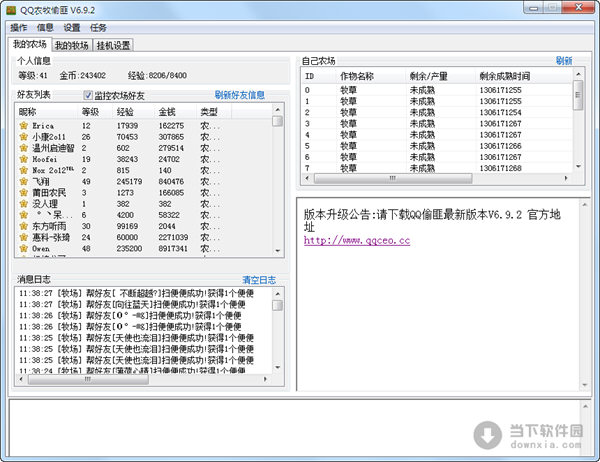
Task: Sort friend list by 等级 column header
Action: 95,112
